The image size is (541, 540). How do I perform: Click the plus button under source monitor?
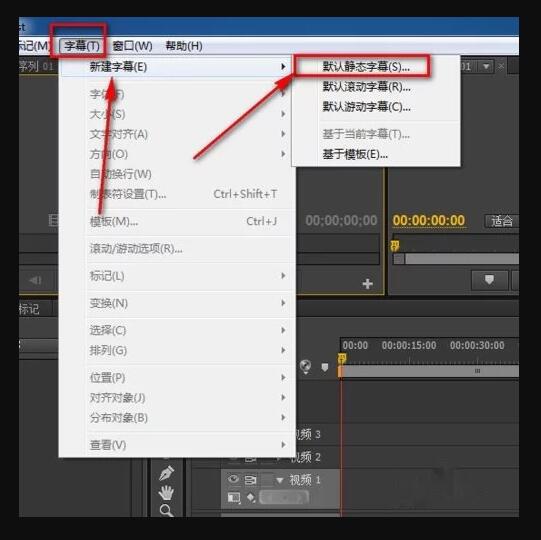pos(368,284)
